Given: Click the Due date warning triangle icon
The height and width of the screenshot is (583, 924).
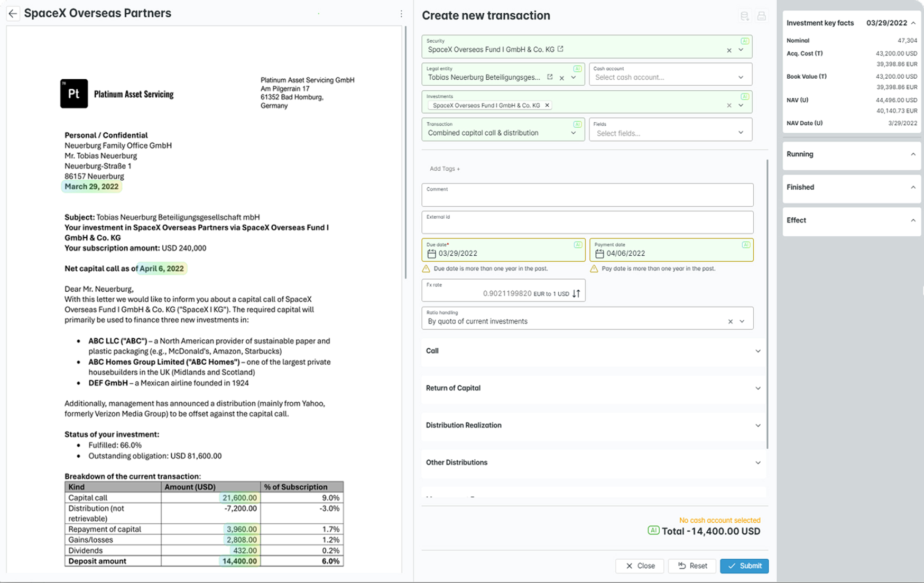Looking at the screenshot, I should click(x=426, y=269).
